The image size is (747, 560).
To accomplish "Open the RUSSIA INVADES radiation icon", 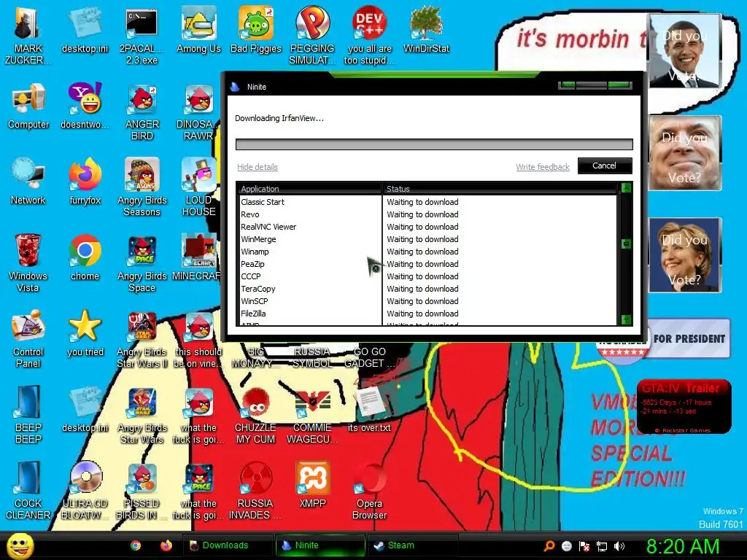I will pos(256,490).
